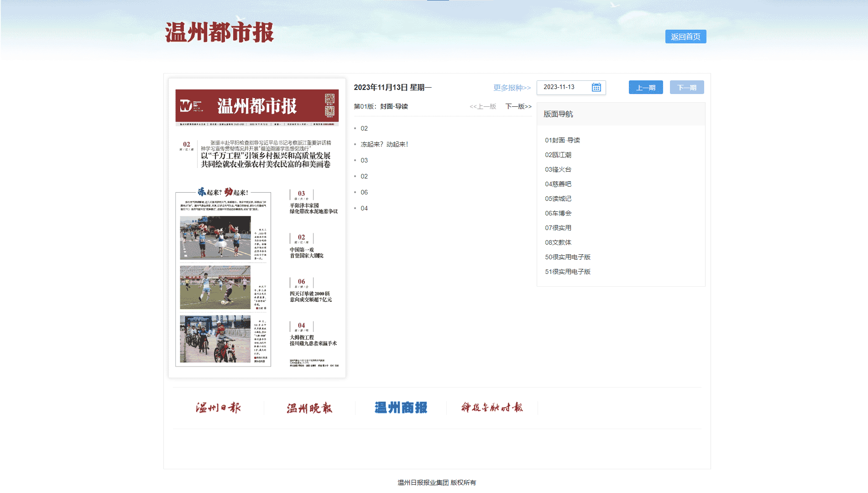This screenshot has height=493, width=868.
Task: Open the 03 article link
Action: pyautogui.click(x=364, y=160)
